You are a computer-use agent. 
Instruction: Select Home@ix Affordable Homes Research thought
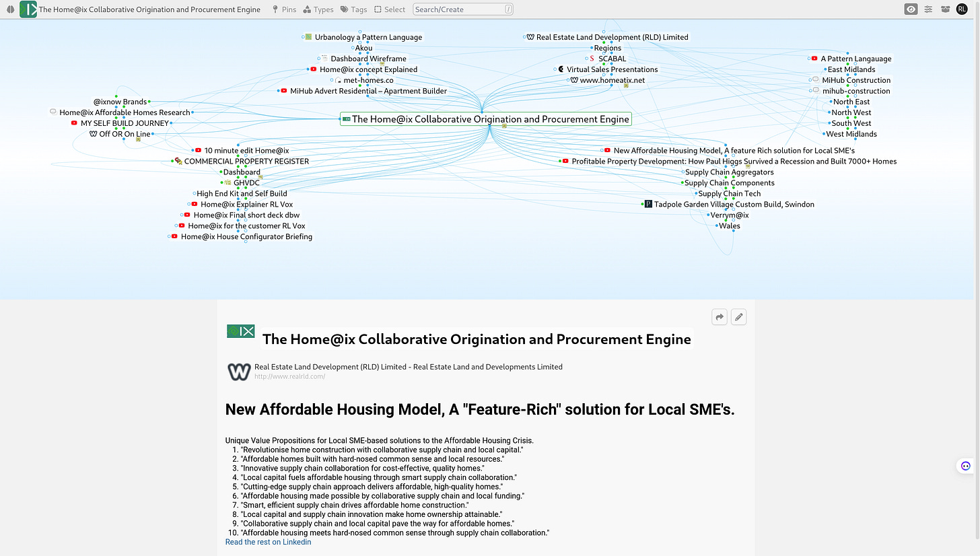(125, 112)
